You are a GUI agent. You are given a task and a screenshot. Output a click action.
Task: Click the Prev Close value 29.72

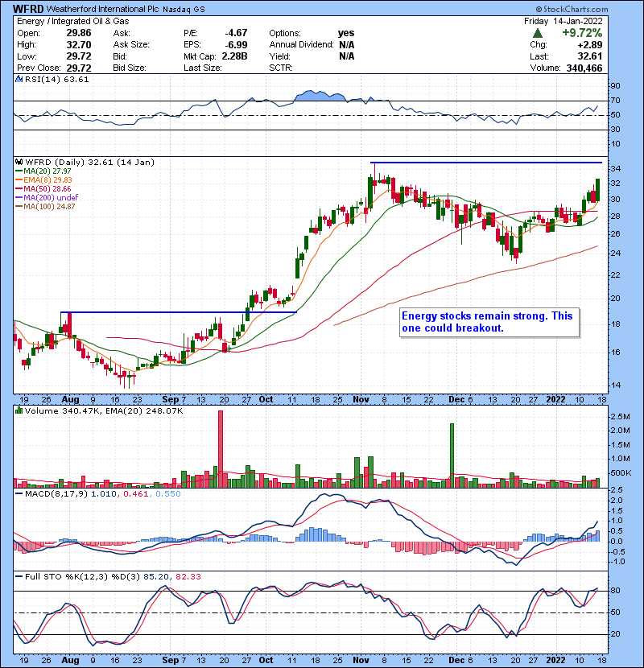[x=79, y=68]
